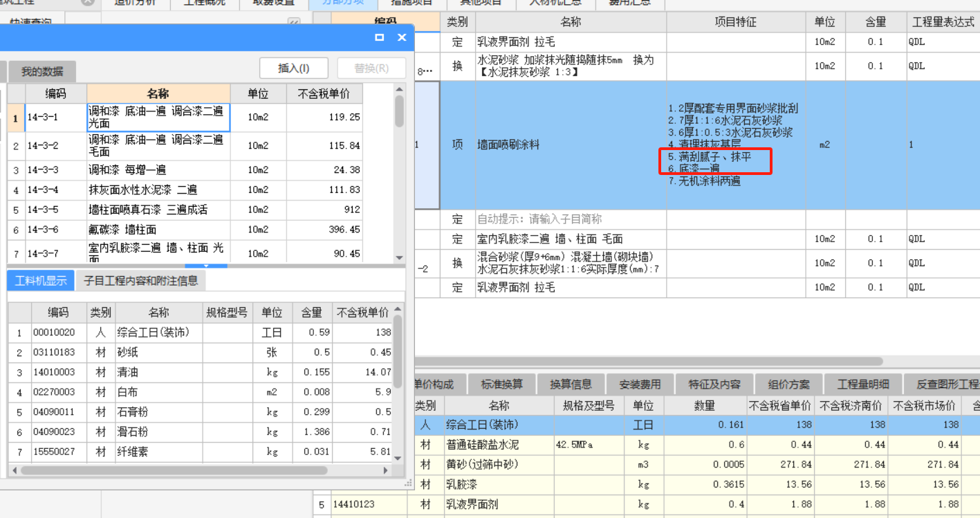Select row 混合砂浆(厚9+6mm) 混凝土墙
The height and width of the screenshot is (518, 980).
697,263
